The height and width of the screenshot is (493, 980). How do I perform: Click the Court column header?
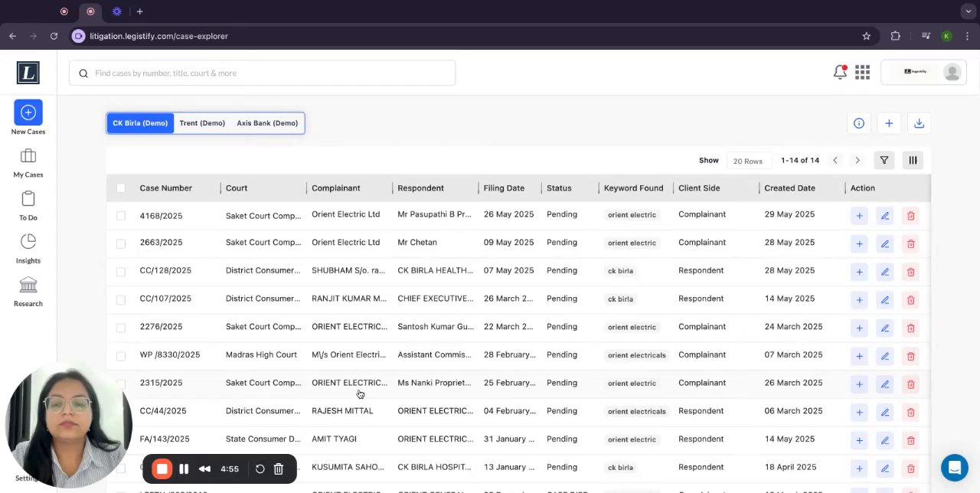coord(237,188)
